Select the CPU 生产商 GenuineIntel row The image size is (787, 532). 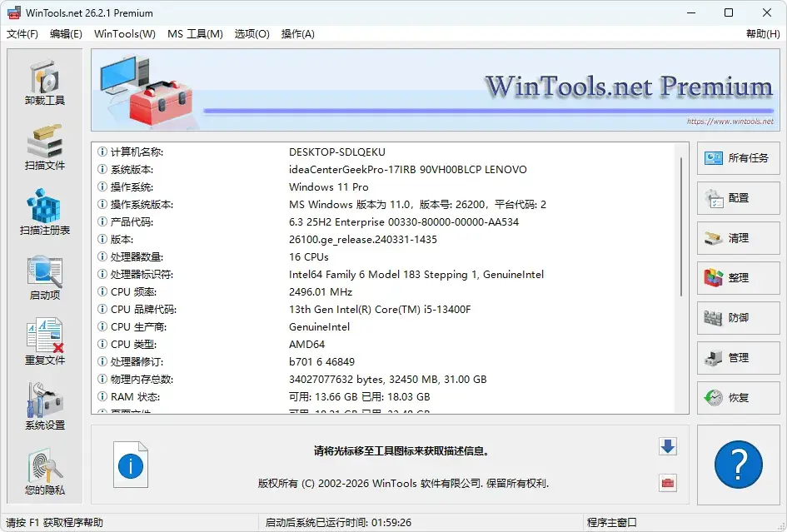385,327
